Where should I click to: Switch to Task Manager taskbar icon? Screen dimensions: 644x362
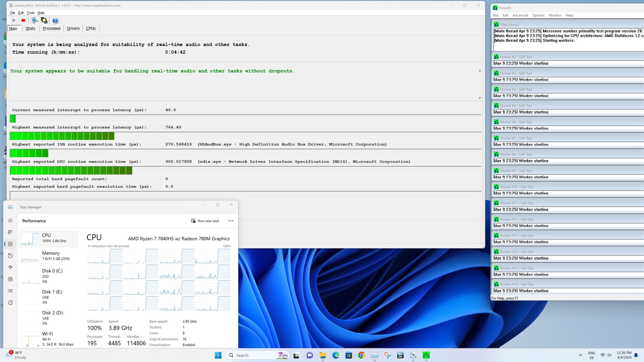coord(374,355)
